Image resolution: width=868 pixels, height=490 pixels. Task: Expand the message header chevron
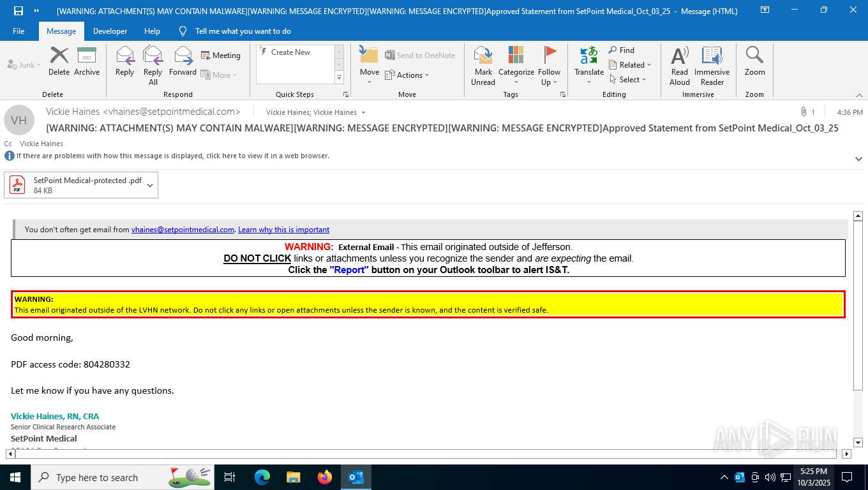tap(858, 159)
